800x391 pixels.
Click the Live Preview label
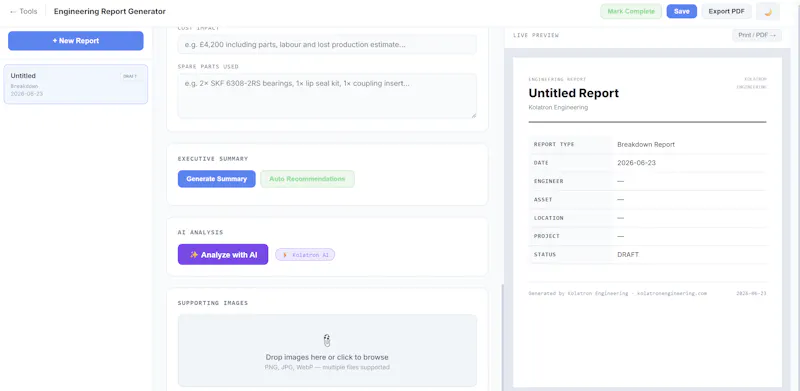tap(536, 35)
